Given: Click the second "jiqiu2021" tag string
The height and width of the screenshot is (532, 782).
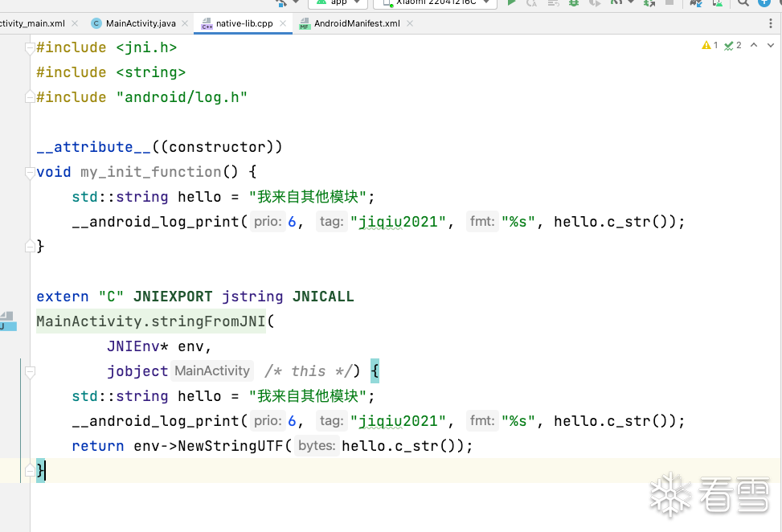Looking at the screenshot, I should point(398,421).
